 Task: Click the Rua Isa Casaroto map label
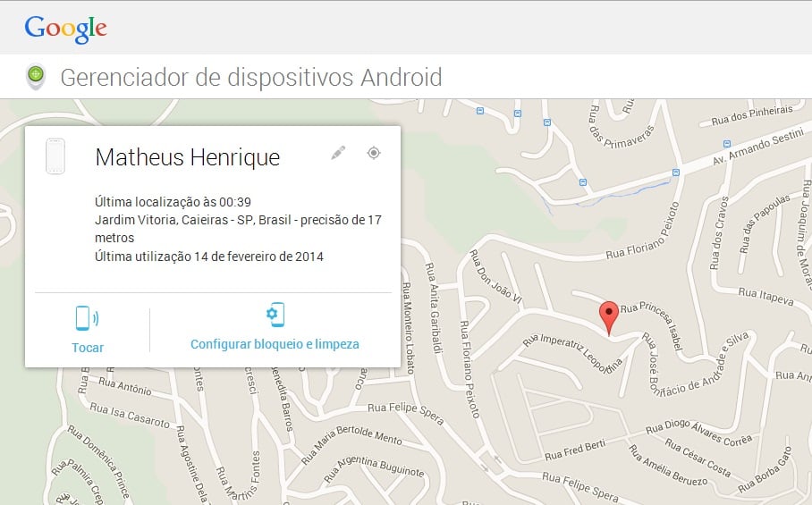(x=130, y=416)
